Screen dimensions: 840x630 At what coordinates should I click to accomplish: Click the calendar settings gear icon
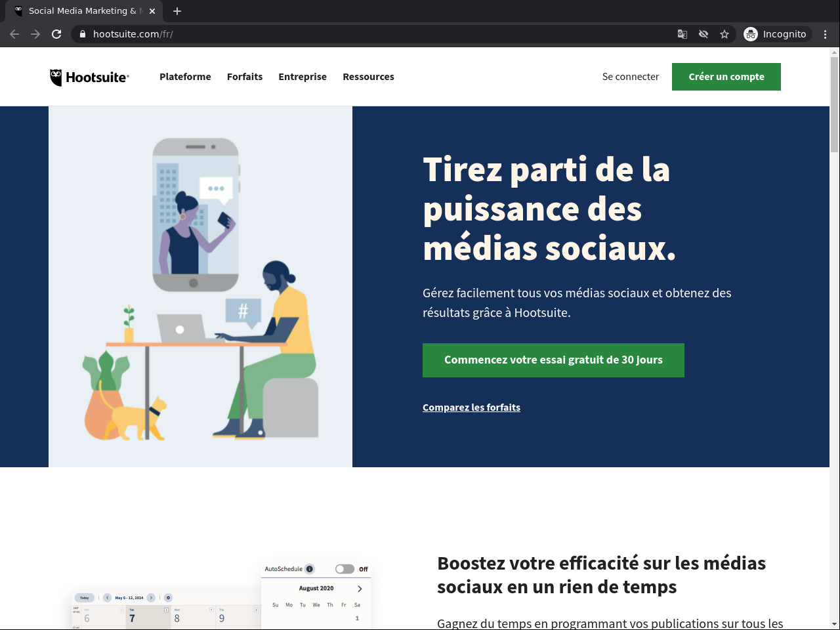[168, 598]
